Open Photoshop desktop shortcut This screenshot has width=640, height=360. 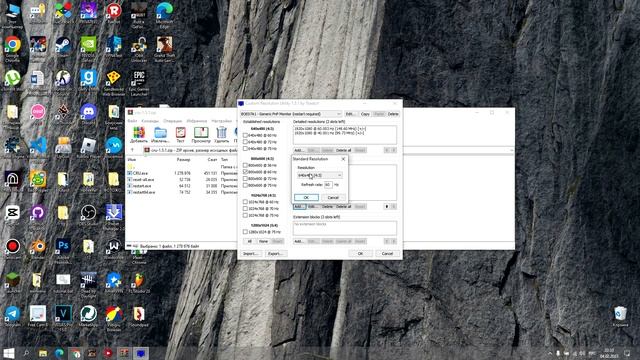63,246
